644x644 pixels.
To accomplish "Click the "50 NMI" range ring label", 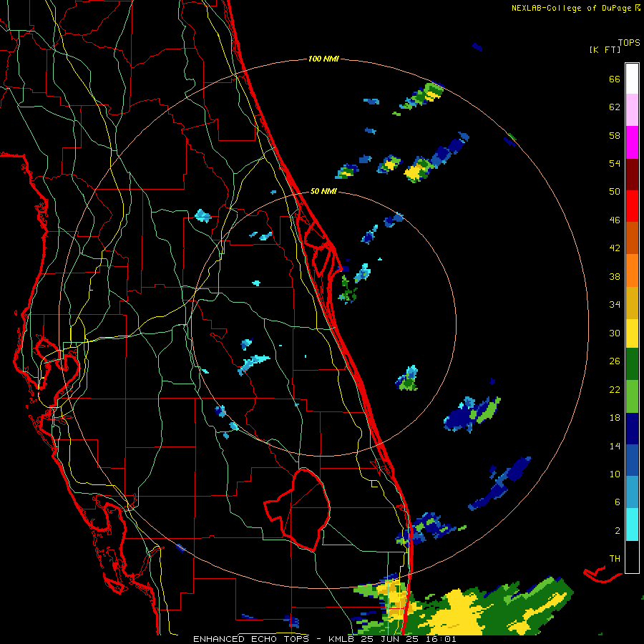I will click(323, 191).
